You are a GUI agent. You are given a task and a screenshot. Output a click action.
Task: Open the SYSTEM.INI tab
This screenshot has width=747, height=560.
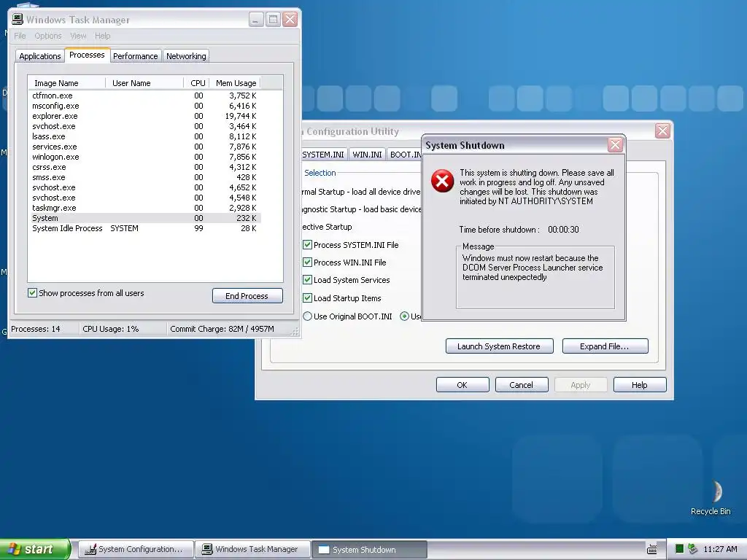tap(323, 155)
